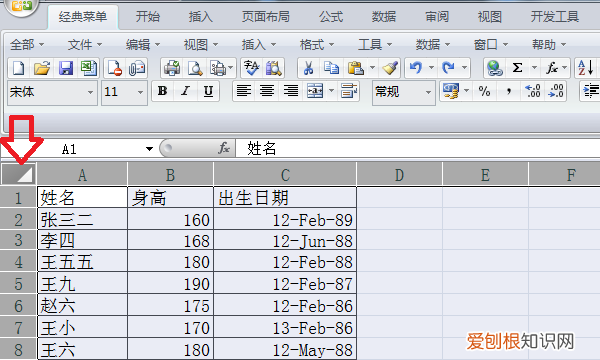This screenshot has width=600, height=360.
Task: Switch to the 经典菜单 tab
Action: click(83, 17)
